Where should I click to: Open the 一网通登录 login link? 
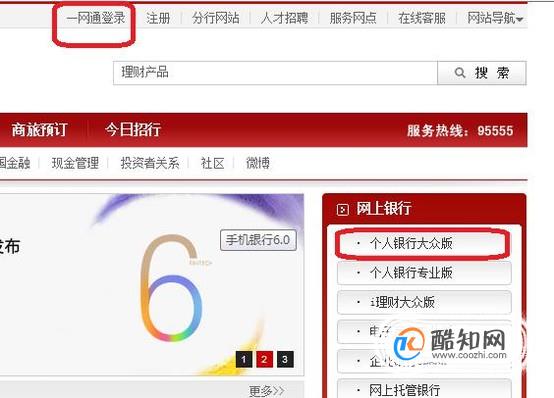(x=96, y=18)
